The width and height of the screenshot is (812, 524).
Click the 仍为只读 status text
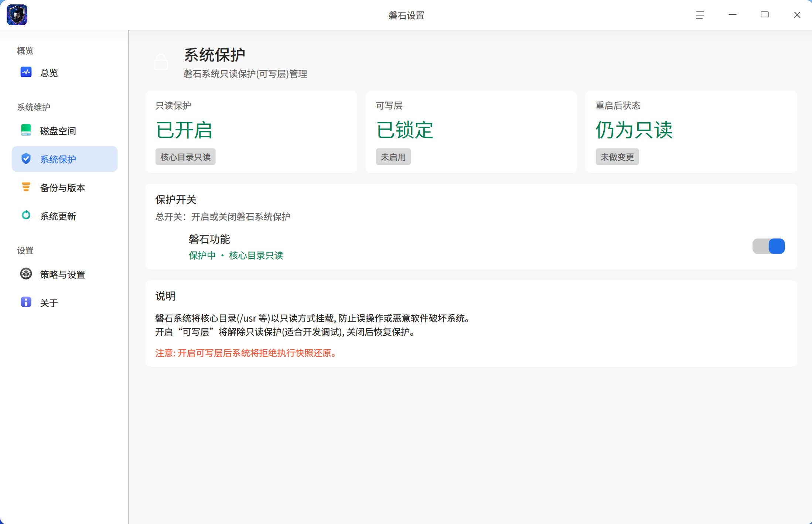coord(634,130)
